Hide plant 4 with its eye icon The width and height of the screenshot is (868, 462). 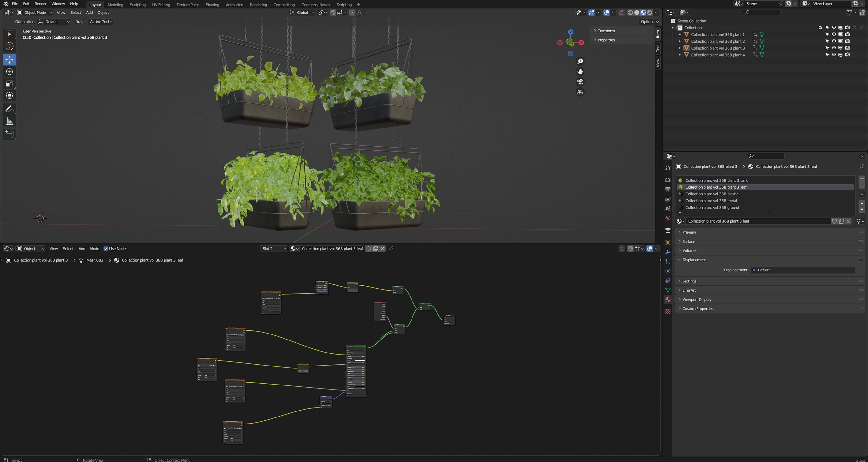(834, 55)
